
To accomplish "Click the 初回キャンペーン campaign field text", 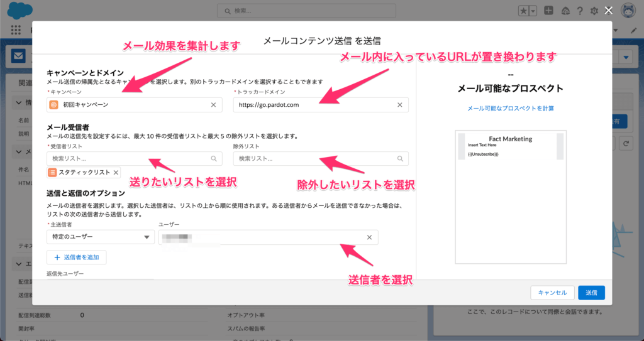I will 86,105.
